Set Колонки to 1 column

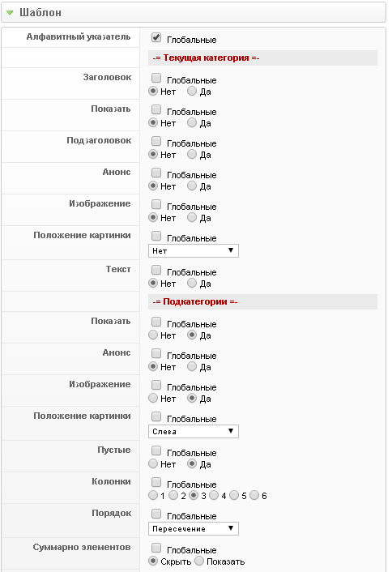pyautogui.click(x=153, y=495)
